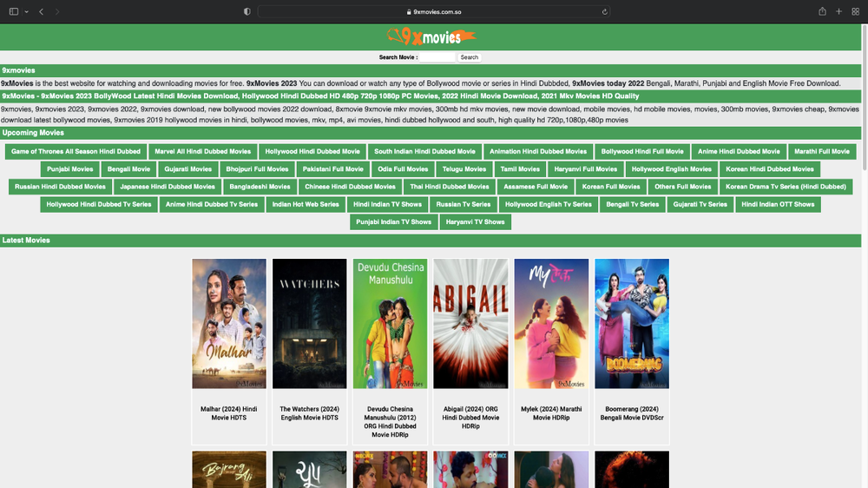
Task: Click the privacy shield icon
Action: tap(247, 11)
